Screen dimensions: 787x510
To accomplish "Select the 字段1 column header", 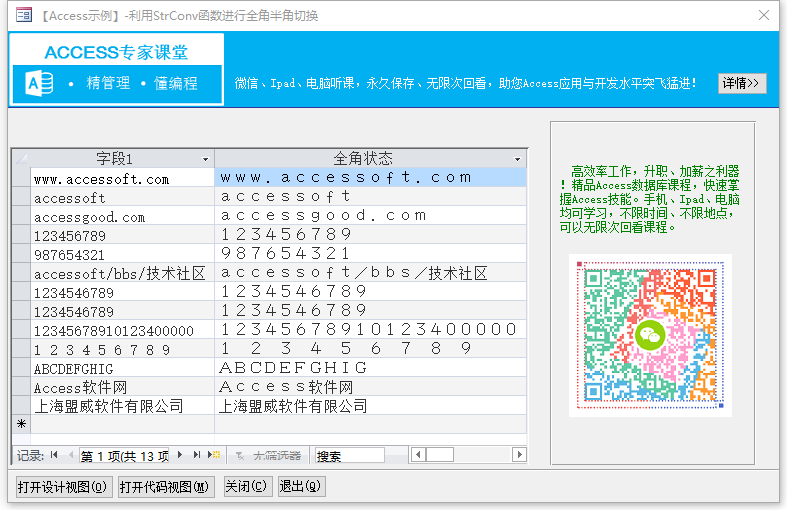I will 122,159.
